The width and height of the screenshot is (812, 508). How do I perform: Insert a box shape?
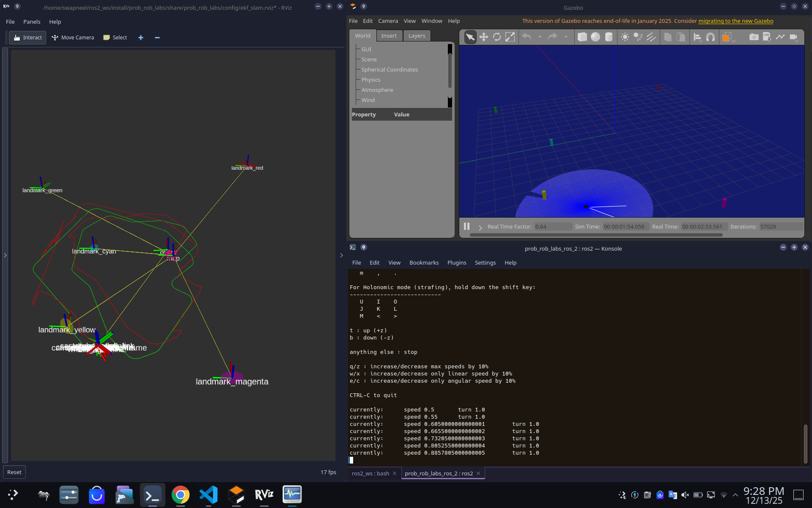click(x=582, y=37)
